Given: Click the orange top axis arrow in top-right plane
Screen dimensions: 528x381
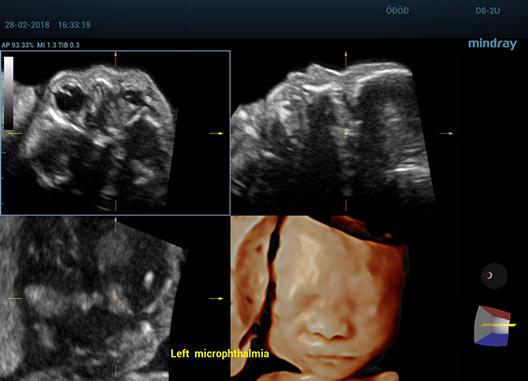Looking at the screenshot, I should pyautogui.click(x=345, y=58).
